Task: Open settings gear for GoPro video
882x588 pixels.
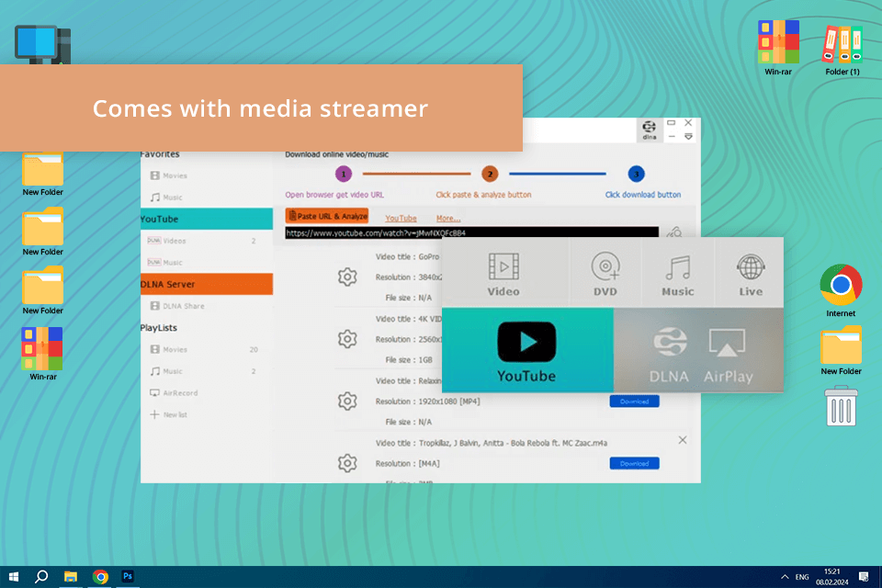Action: (347, 277)
